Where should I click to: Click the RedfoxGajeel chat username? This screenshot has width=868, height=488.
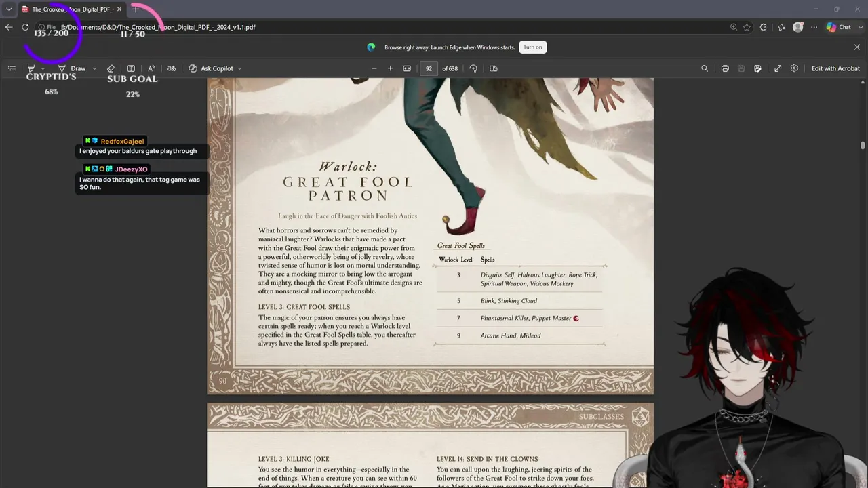(122, 141)
